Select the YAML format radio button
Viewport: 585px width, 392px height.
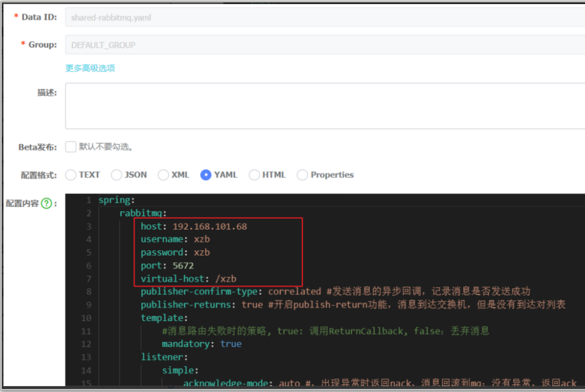click(x=205, y=175)
